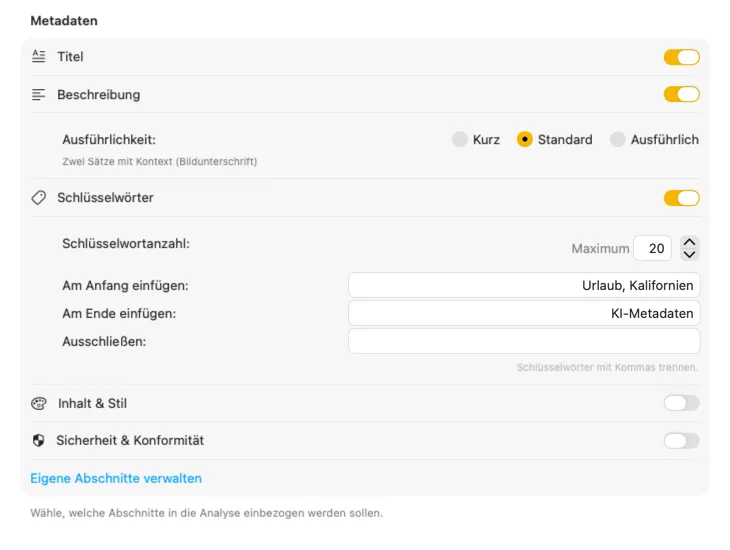Screen dimensions: 730x550
Task: Click the Maximum keyword count field
Action: [x=652, y=248]
